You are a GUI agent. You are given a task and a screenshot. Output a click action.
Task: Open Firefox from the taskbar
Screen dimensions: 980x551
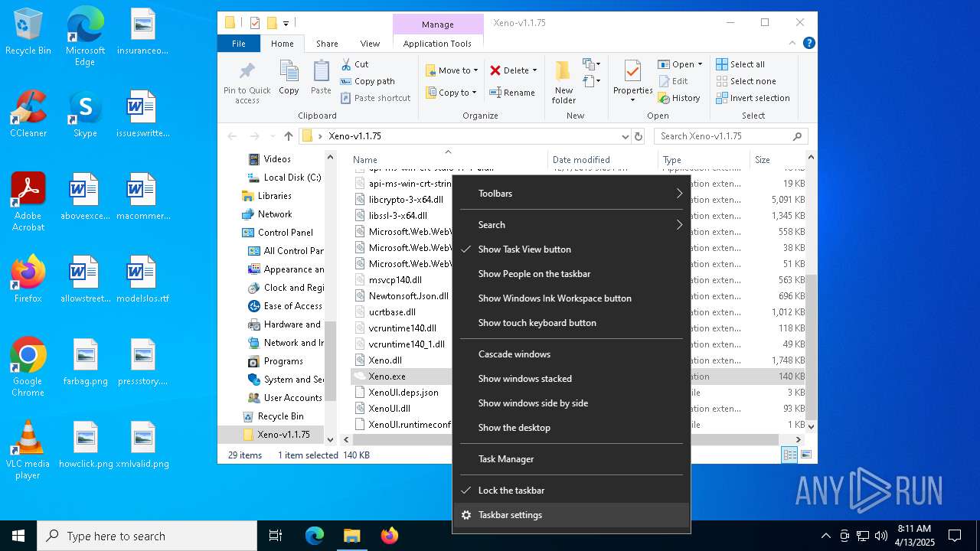point(390,536)
